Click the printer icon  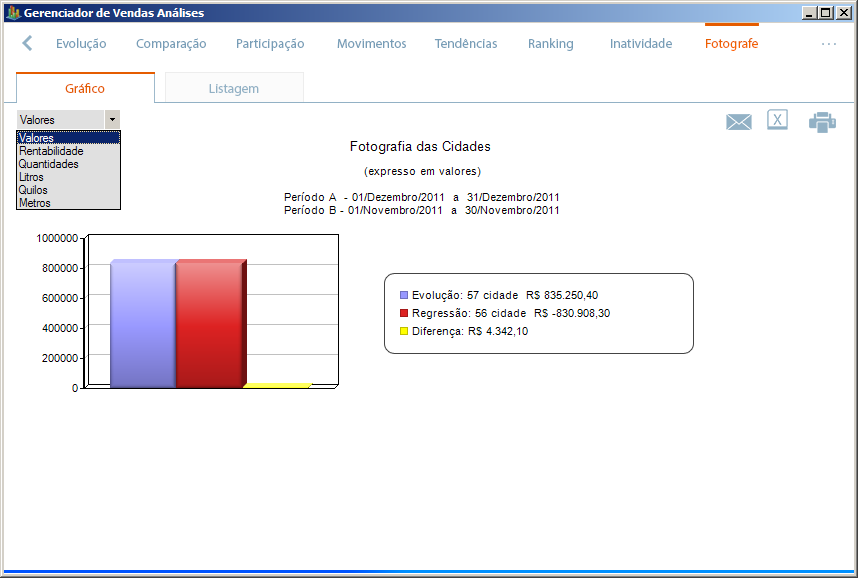(822, 122)
